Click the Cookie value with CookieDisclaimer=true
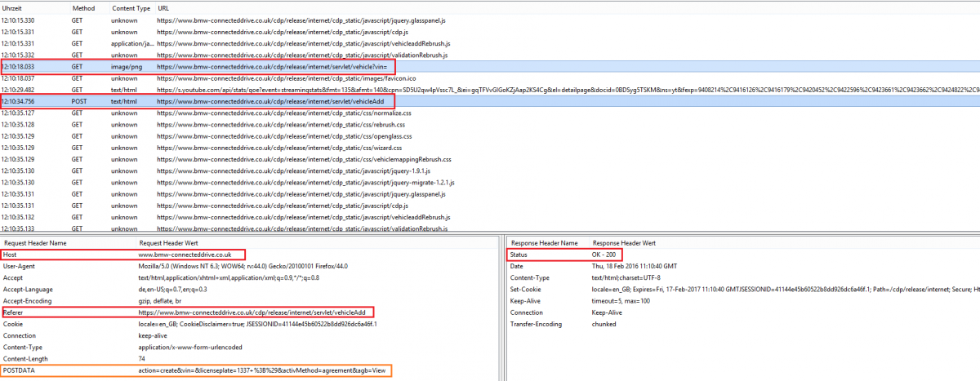980x381 pixels. click(258, 324)
